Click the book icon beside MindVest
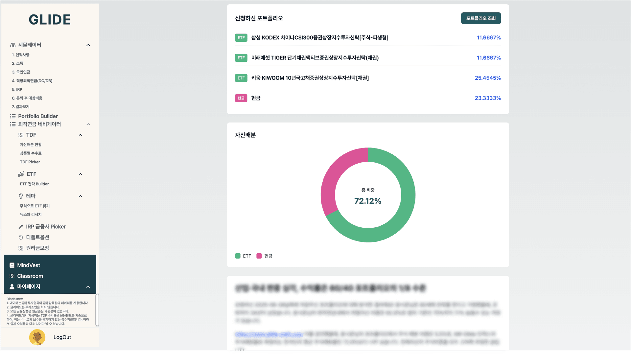The image size is (631, 364). pyautogui.click(x=12, y=265)
